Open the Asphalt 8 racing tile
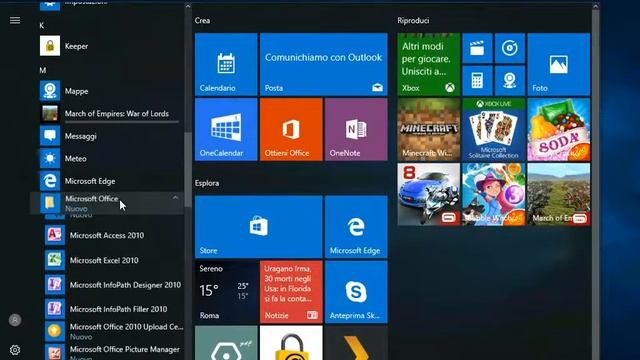Image resolution: width=640 pixels, height=360 pixels. coord(429,194)
